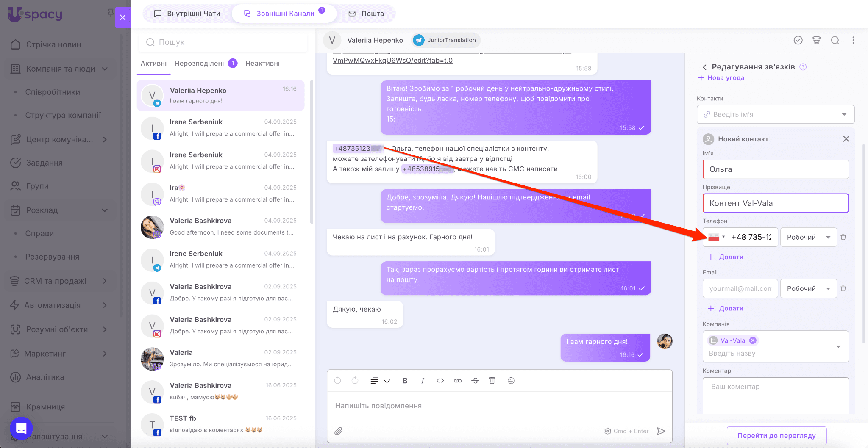868x448 pixels.
Task: Open the Ira conversation from 04.09.2025
Action: click(220, 194)
